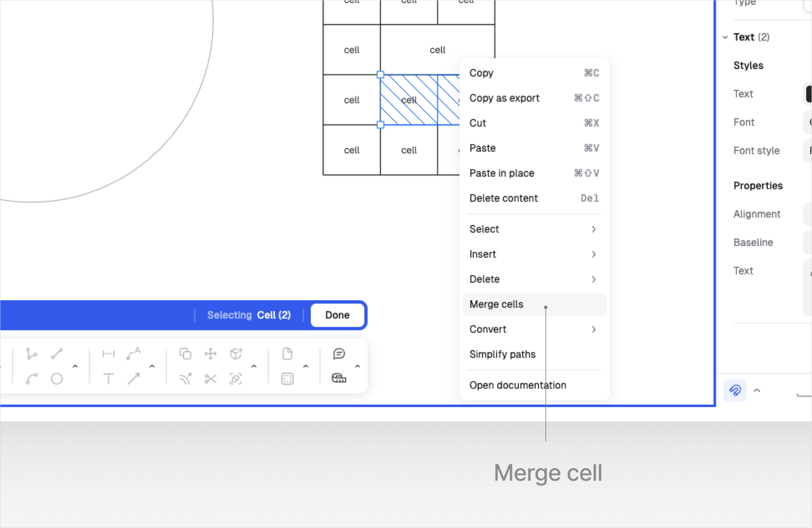The height and width of the screenshot is (528, 812).
Task: Select the Dimension tool icon
Action: pos(108,354)
